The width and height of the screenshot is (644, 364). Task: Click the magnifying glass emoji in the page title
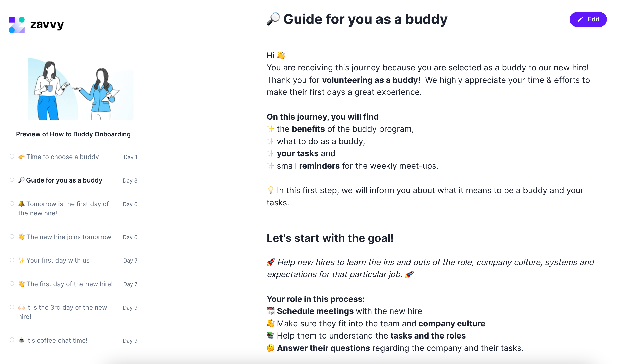[273, 19]
